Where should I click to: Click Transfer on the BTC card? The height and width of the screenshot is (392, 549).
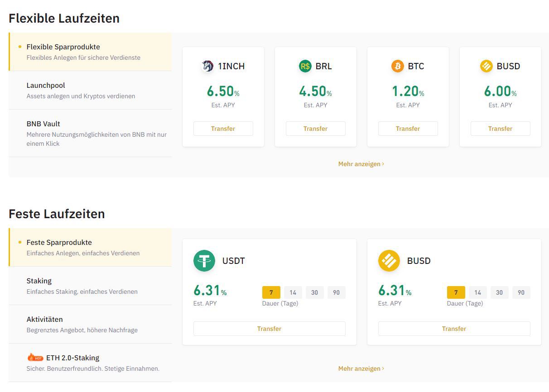[x=408, y=129]
